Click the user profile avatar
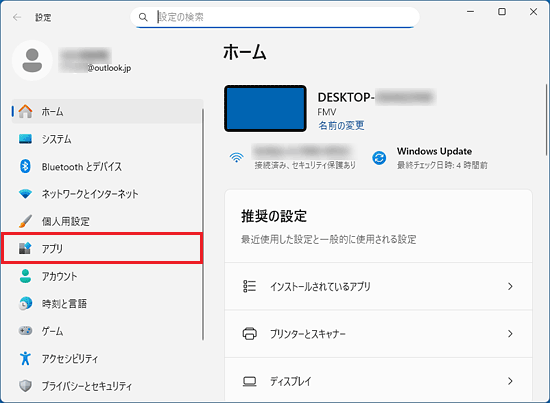Screen dimensions: 550x403 coord(32,60)
